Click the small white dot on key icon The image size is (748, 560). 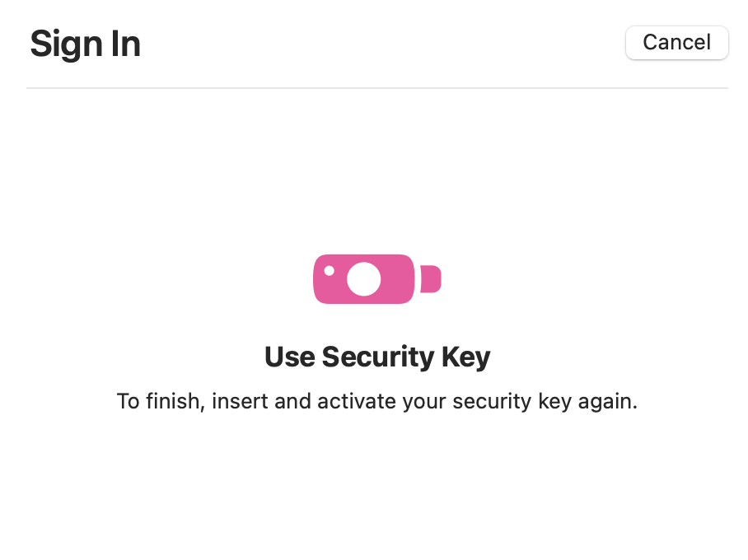coord(330,270)
